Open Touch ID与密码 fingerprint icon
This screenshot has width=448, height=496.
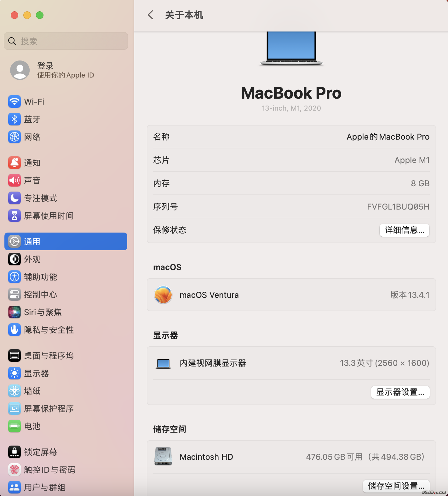pyautogui.click(x=14, y=470)
